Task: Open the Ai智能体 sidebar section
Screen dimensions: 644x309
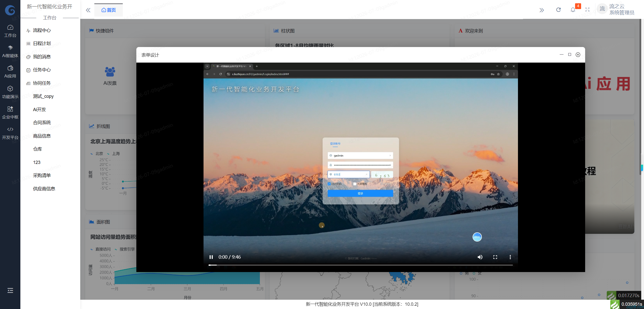Action: pos(10,51)
